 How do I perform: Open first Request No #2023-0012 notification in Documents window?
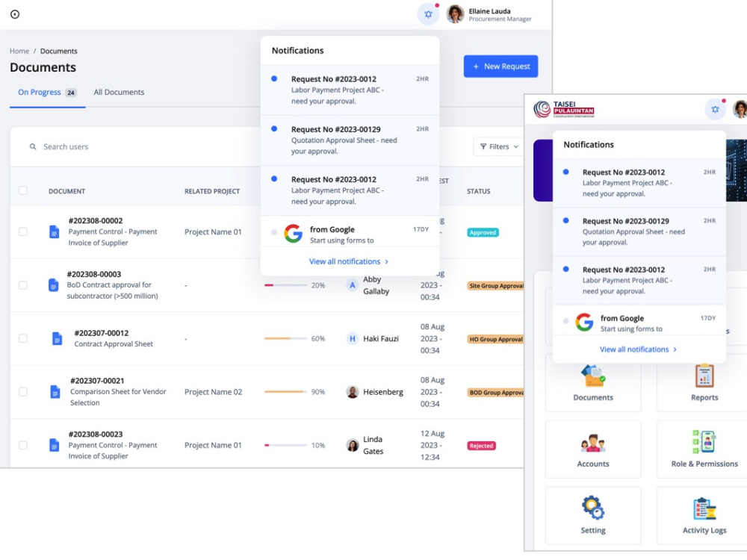tap(350, 90)
